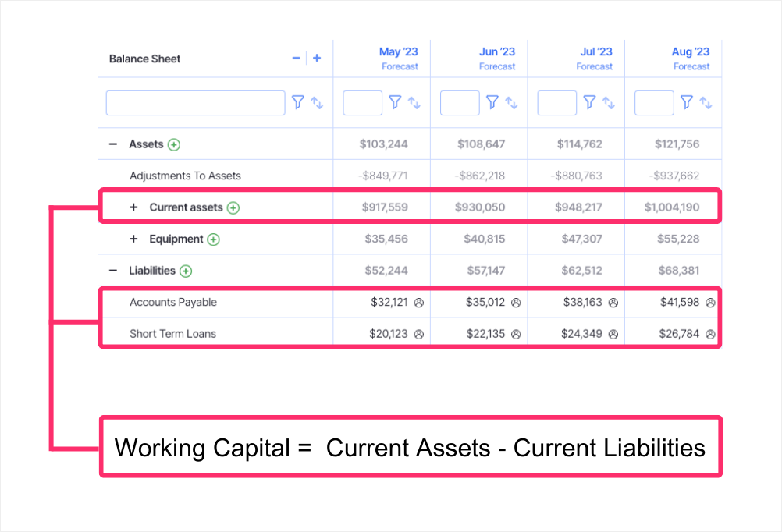Click the filter funnel under Jun '23
782x532 pixels.
[492, 102]
